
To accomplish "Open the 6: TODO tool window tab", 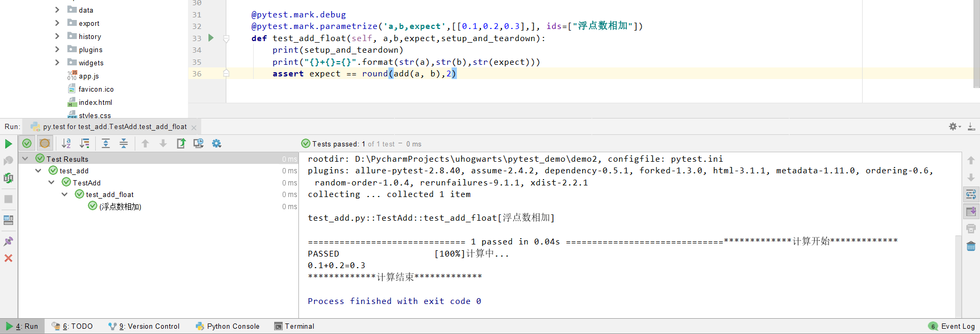I will [73, 326].
